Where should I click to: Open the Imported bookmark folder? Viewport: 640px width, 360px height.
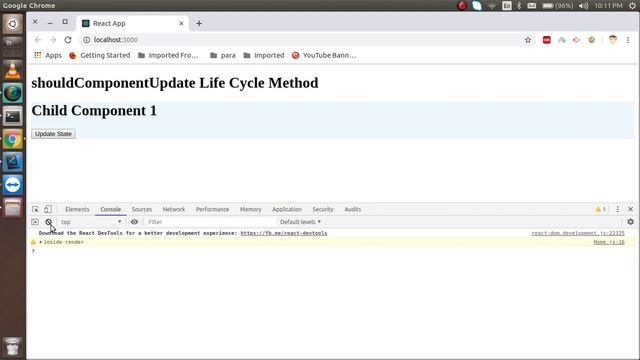(x=264, y=56)
